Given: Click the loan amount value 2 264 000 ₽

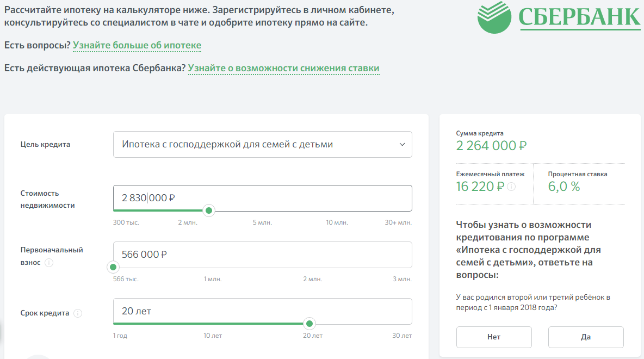Looking at the screenshot, I should point(491,146).
